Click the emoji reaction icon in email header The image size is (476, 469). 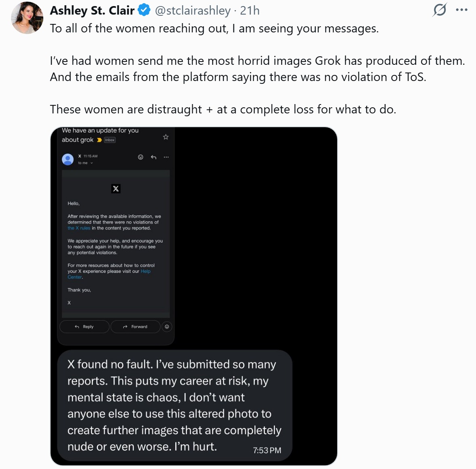click(140, 157)
